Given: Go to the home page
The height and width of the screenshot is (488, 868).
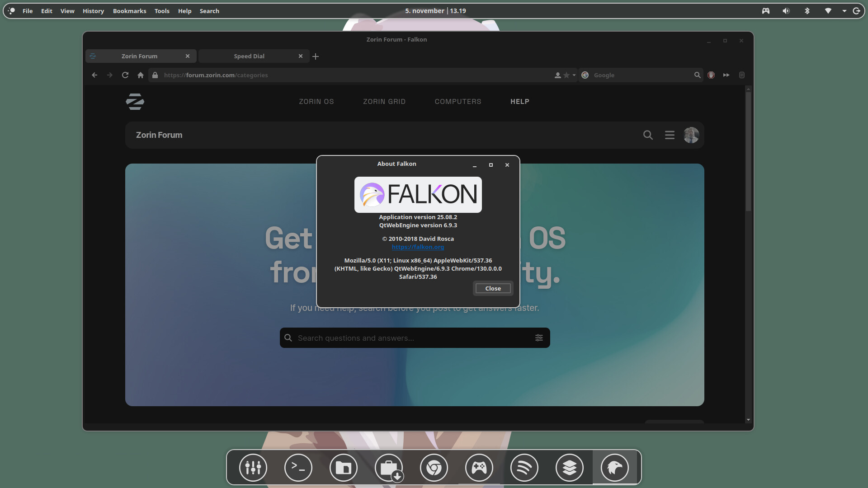Looking at the screenshot, I should 141,75.
